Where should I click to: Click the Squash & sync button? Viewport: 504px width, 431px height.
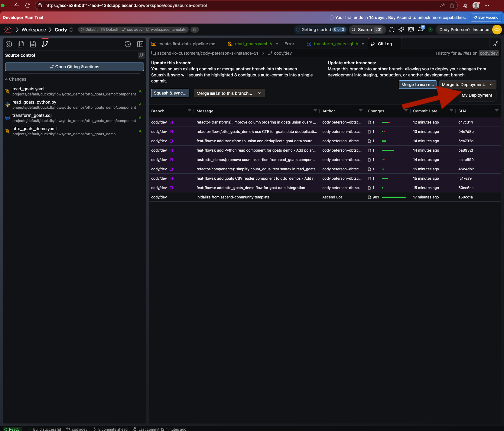click(x=170, y=93)
